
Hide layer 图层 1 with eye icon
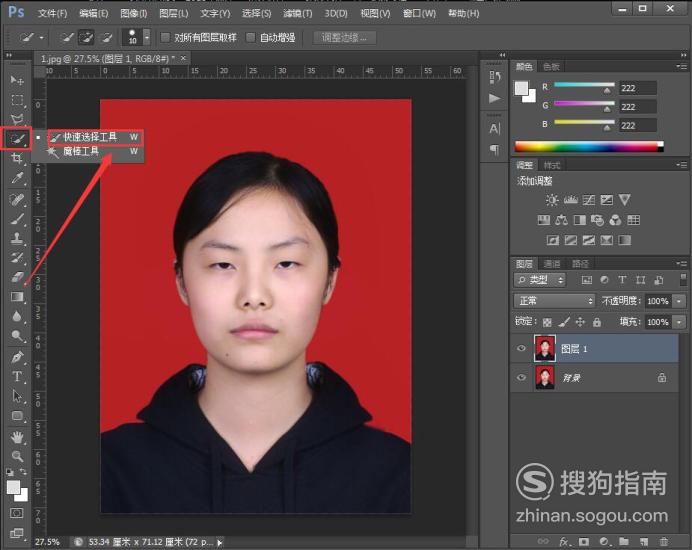click(521, 348)
